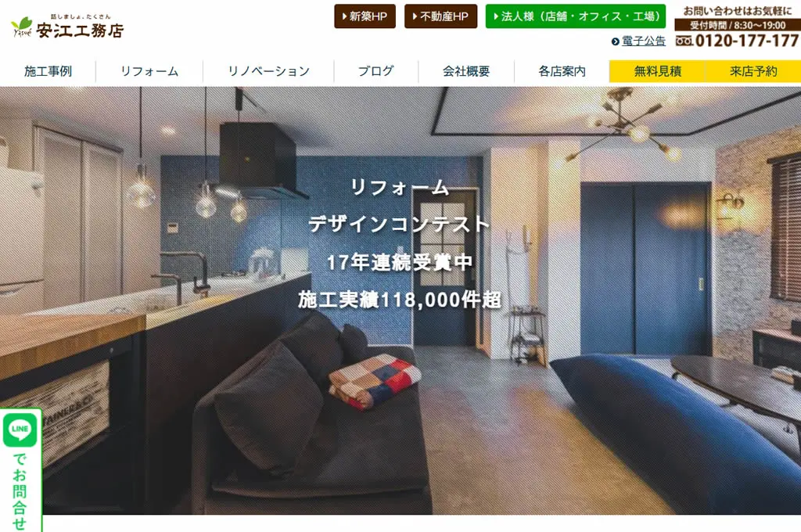Image resolution: width=801 pixels, height=532 pixels.
Task: Click the arrow on the green 法人様 button
Action: [495, 16]
